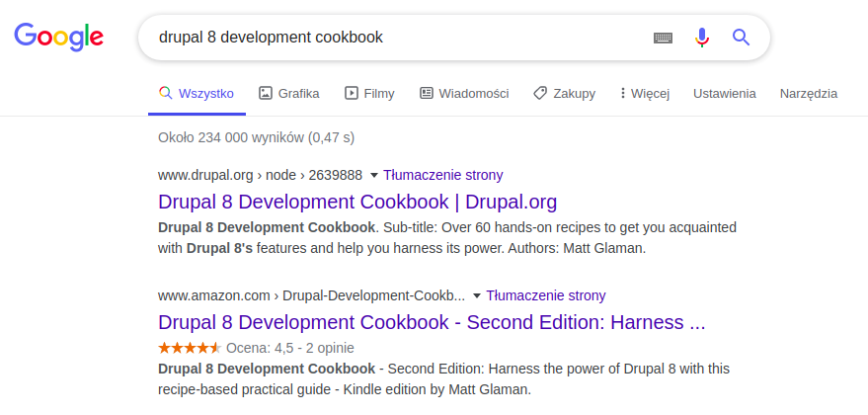The height and width of the screenshot is (415, 868).
Task: Expand dropdown arrow next to amazon.com URL
Action: [x=477, y=295]
